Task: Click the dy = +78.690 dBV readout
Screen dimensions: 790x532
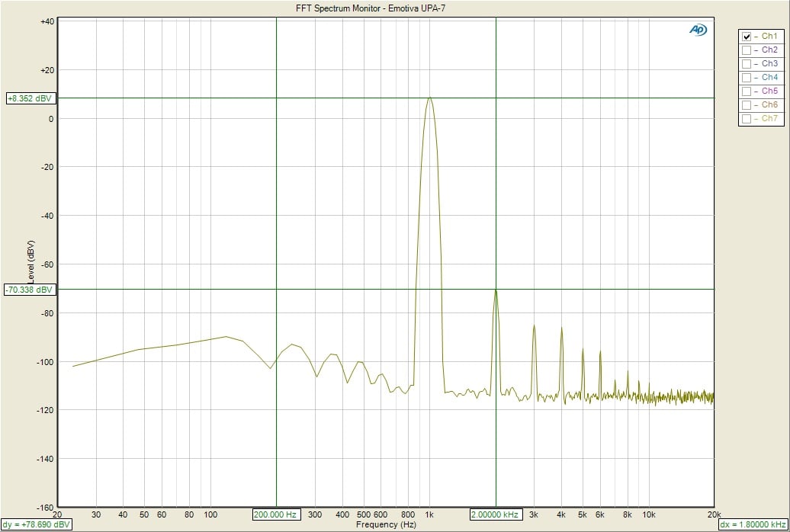Action: (x=36, y=524)
